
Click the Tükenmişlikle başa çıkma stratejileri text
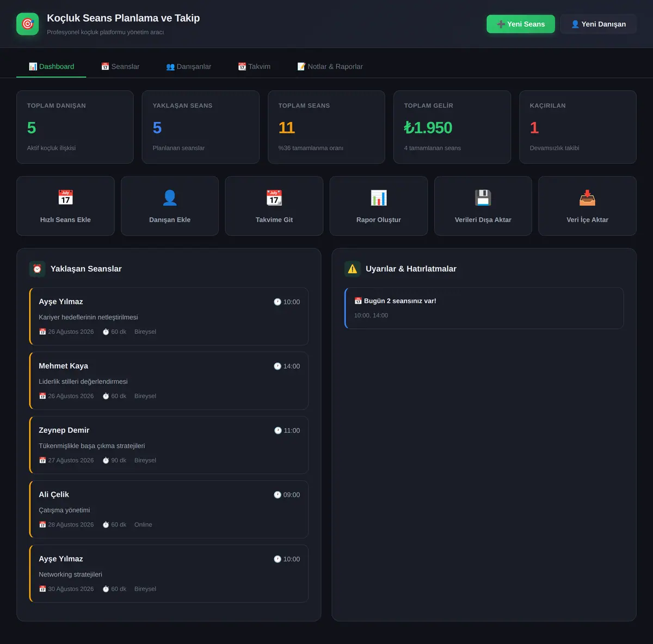click(x=92, y=446)
